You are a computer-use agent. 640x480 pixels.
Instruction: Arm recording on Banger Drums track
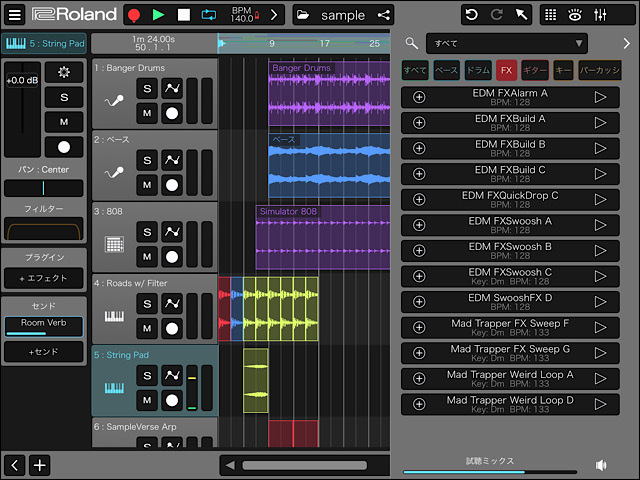pos(172,113)
